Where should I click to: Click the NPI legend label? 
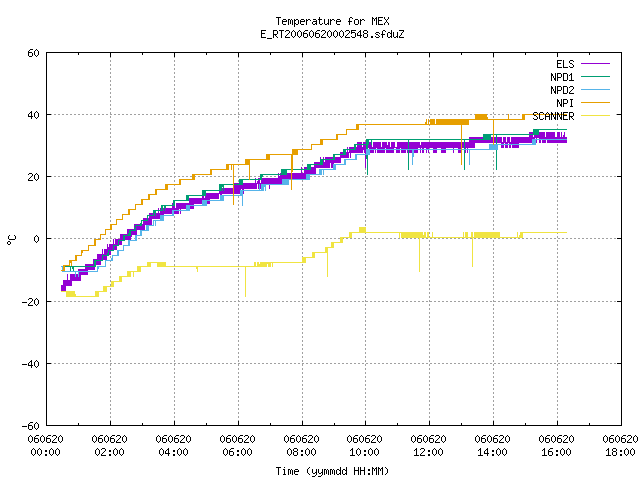point(565,103)
